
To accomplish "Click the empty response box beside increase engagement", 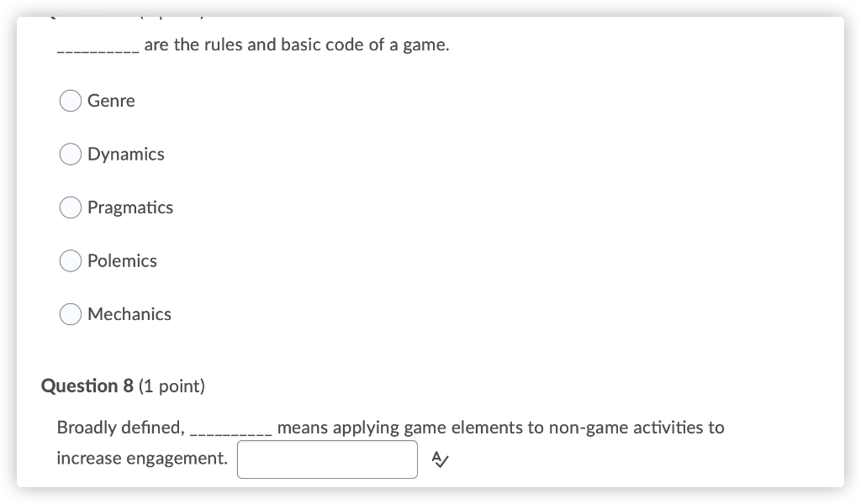I will (327, 459).
